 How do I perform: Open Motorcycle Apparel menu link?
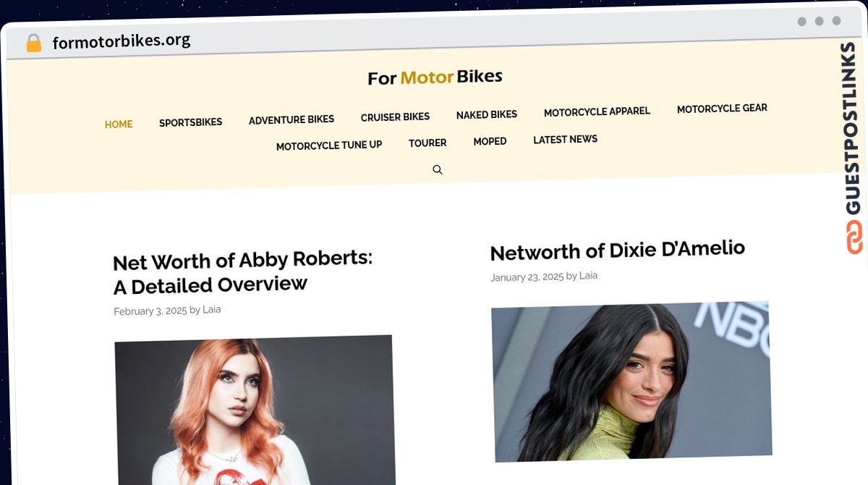(x=597, y=112)
